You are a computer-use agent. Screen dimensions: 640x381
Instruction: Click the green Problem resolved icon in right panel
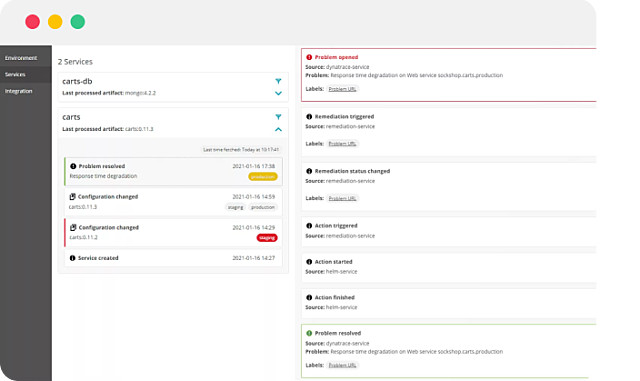point(309,333)
